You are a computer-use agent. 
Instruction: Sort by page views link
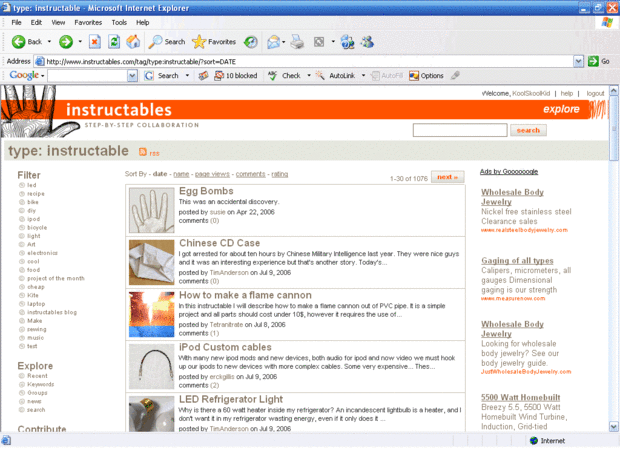[212, 174]
